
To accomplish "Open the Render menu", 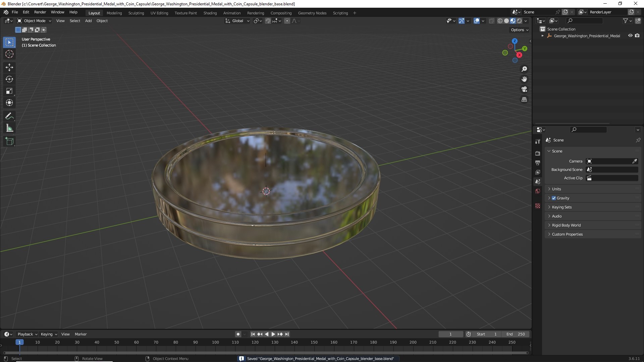I will pyautogui.click(x=40, y=12).
